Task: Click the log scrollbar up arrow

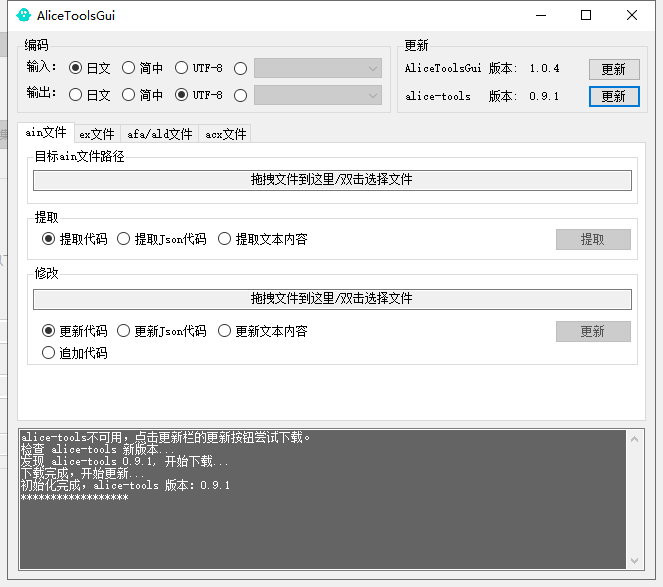Action: 634,439
